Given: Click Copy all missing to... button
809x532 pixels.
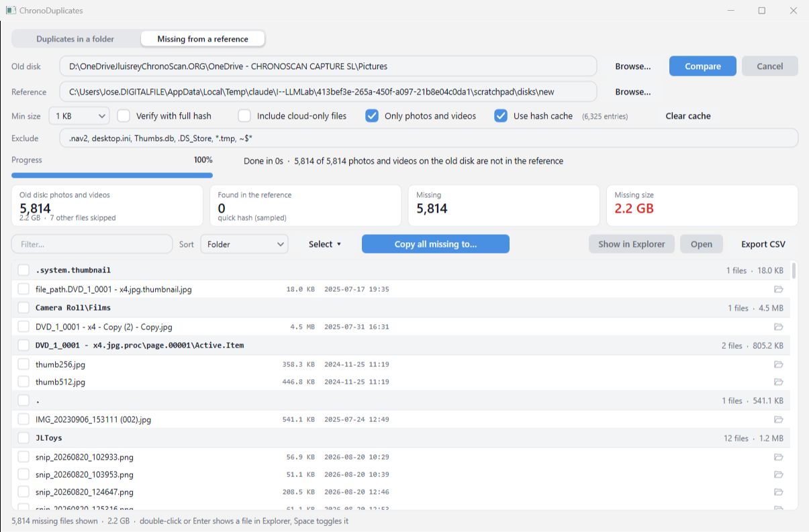Looking at the screenshot, I should point(436,244).
